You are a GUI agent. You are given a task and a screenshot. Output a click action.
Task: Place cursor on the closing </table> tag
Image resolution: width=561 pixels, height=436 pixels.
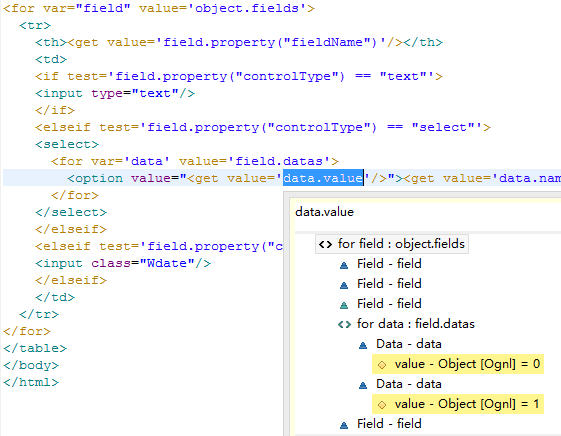(x=35, y=348)
